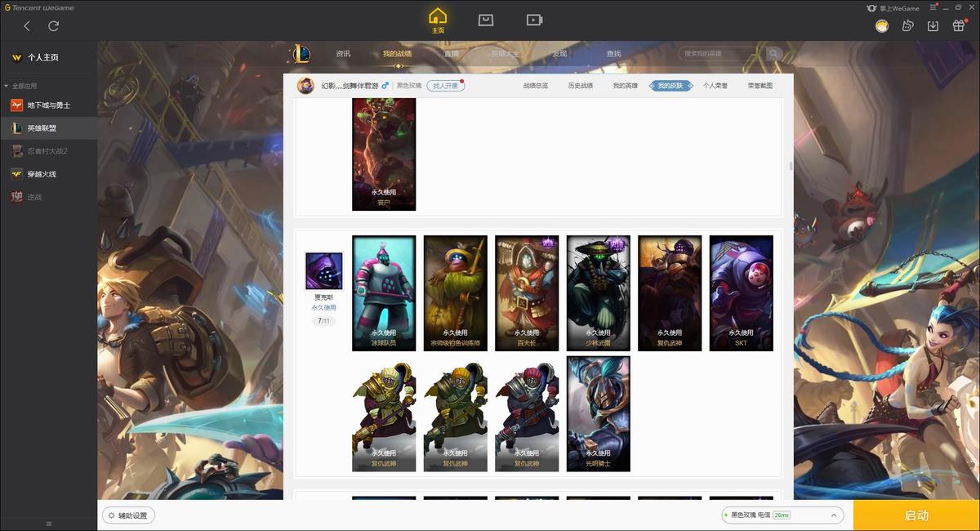Screen dimensions: 980x531
Task: Select 英雄联盟 in the game list
Action: coord(48,128)
